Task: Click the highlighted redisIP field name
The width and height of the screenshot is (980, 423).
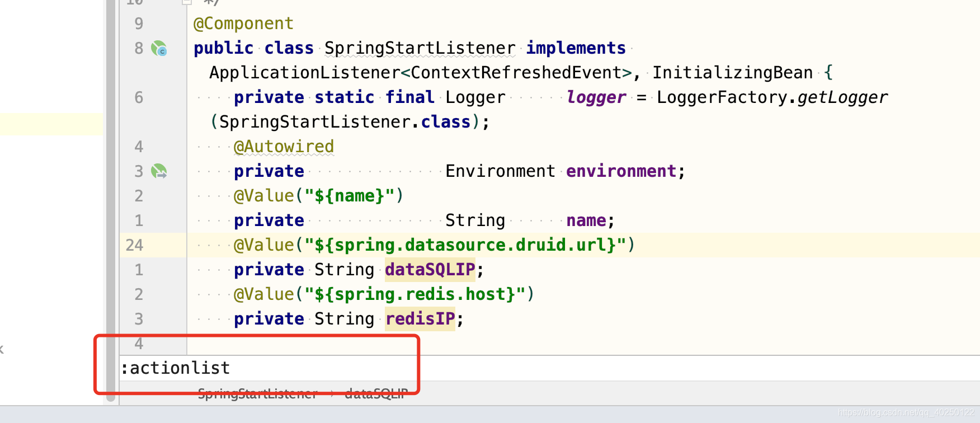Action: click(x=420, y=319)
